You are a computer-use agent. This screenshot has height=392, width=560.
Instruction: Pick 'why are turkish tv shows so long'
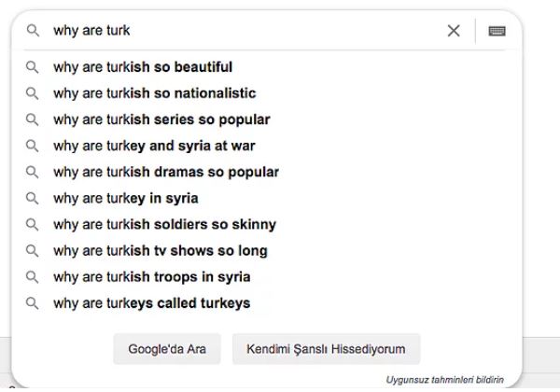click(x=161, y=250)
